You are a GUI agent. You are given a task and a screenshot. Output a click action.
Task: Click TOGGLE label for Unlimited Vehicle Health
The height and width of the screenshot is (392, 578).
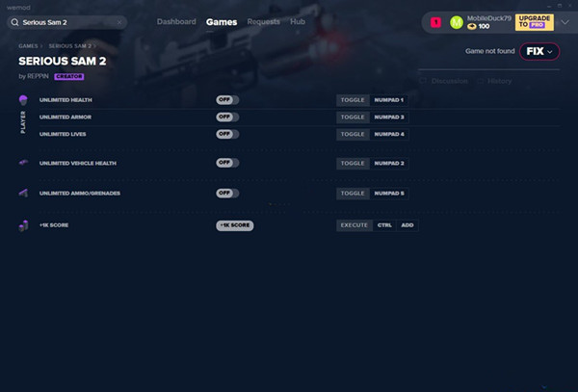pos(353,163)
